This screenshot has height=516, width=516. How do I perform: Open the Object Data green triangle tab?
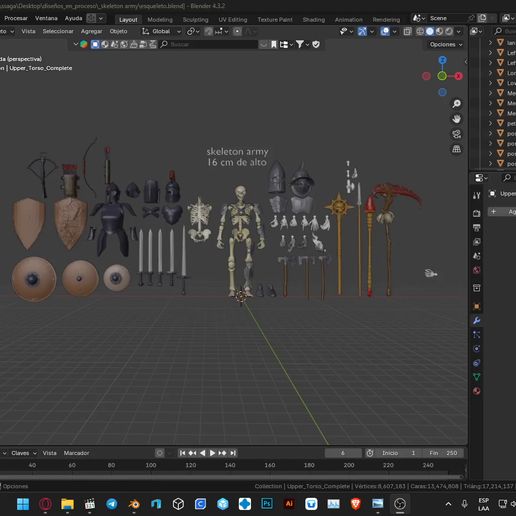tap(477, 377)
